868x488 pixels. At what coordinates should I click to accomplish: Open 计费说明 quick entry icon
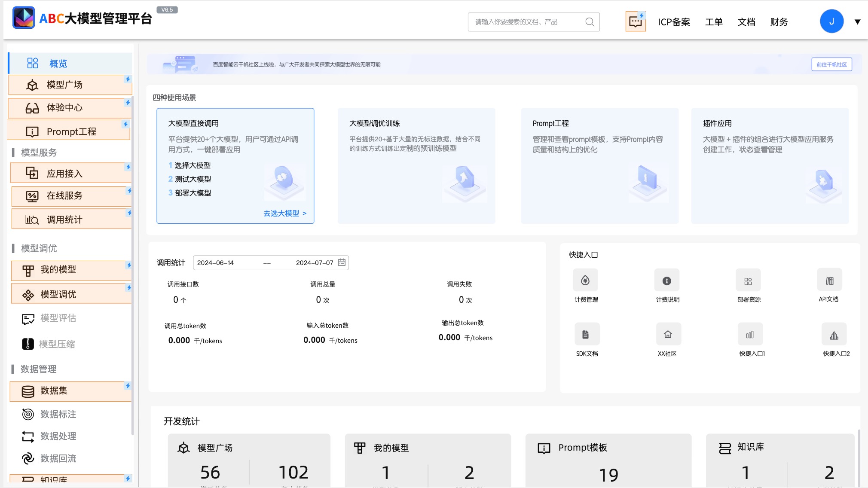667,281
